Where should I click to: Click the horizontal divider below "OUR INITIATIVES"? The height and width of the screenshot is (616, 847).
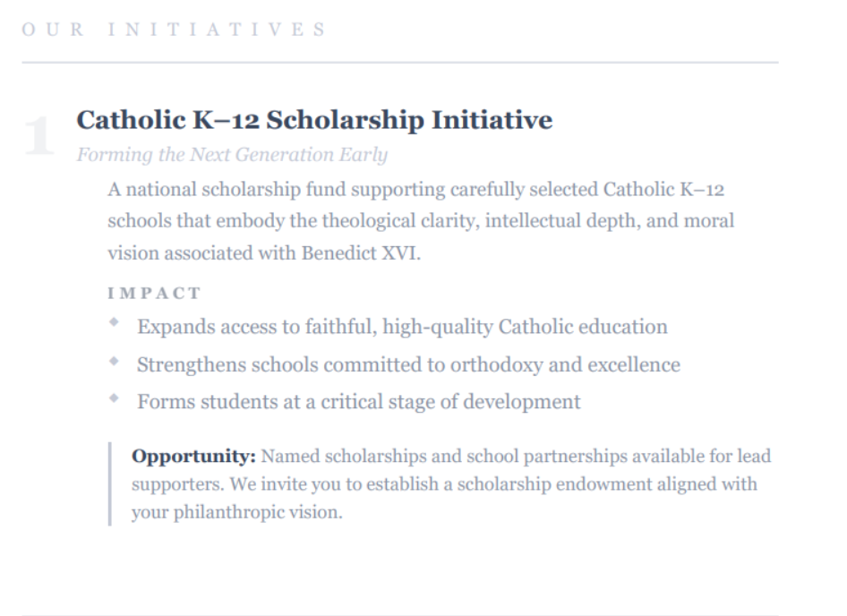tap(399, 63)
